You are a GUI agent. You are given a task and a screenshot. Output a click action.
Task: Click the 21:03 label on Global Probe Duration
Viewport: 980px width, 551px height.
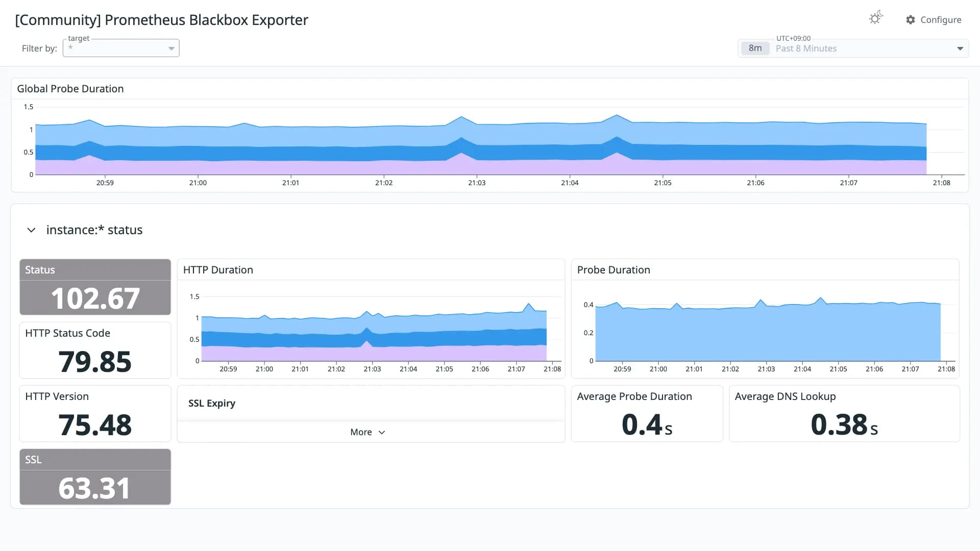[x=477, y=183]
